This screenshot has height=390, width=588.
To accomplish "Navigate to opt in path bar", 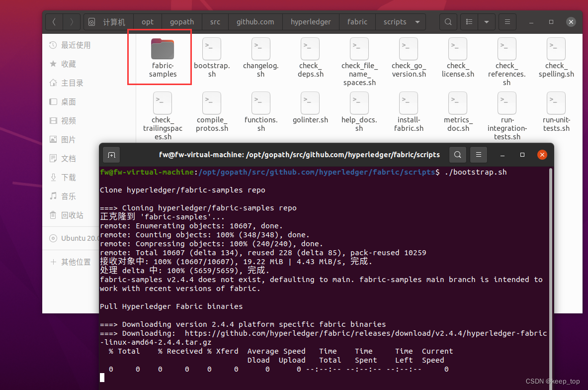I will pyautogui.click(x=148, y=22).
